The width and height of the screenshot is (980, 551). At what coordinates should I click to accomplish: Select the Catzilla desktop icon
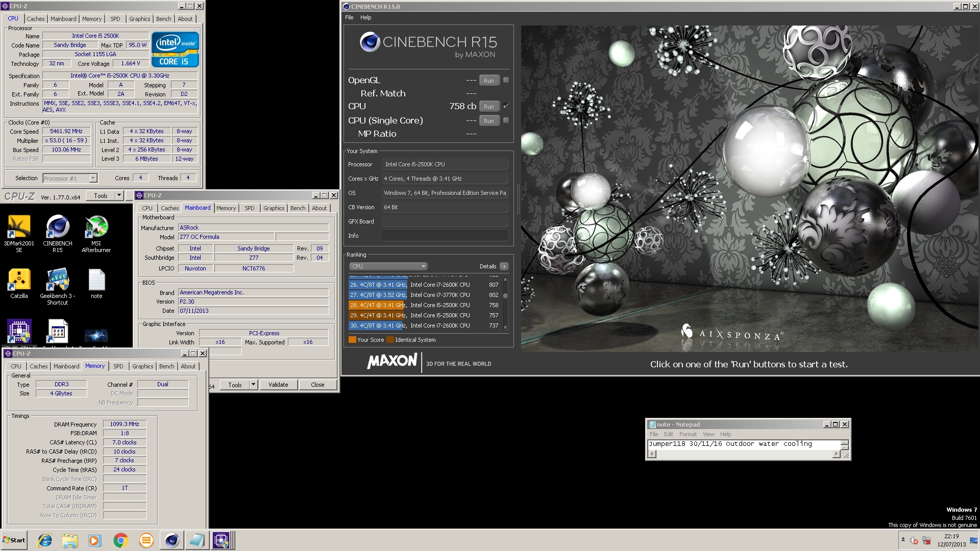click(19, 284)
